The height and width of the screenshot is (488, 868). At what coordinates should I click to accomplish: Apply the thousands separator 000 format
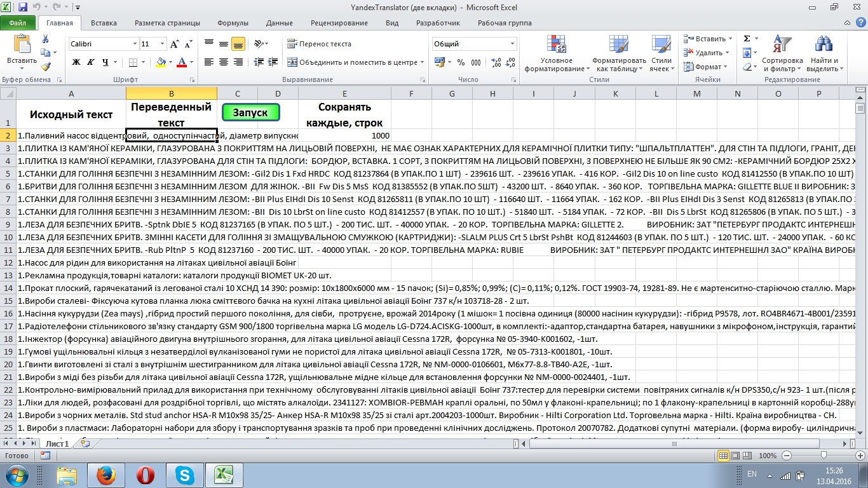pos(476,62)
